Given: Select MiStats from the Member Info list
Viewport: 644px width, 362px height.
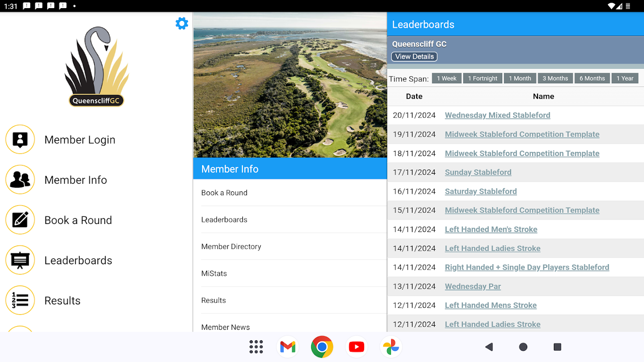Looking at the screenshot, I should click(x=214, y=273).
